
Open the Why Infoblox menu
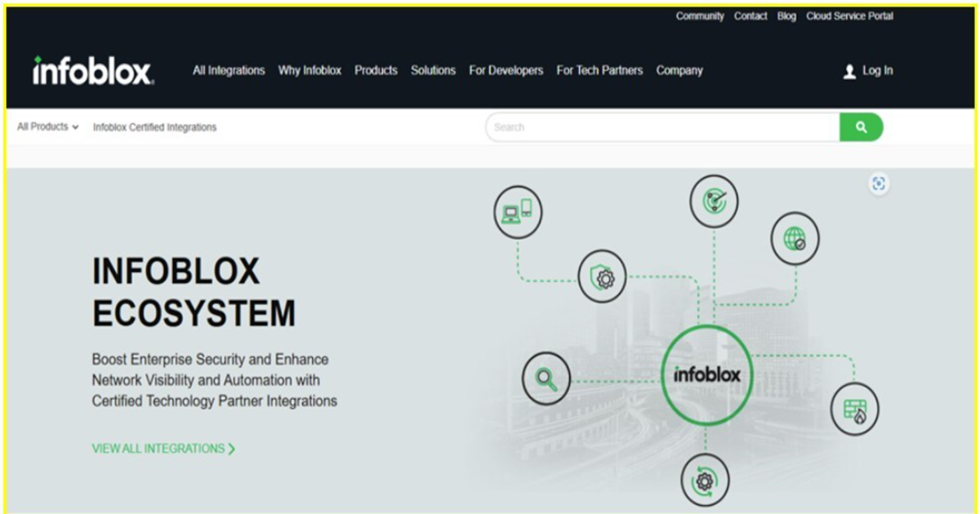point(310,71)
